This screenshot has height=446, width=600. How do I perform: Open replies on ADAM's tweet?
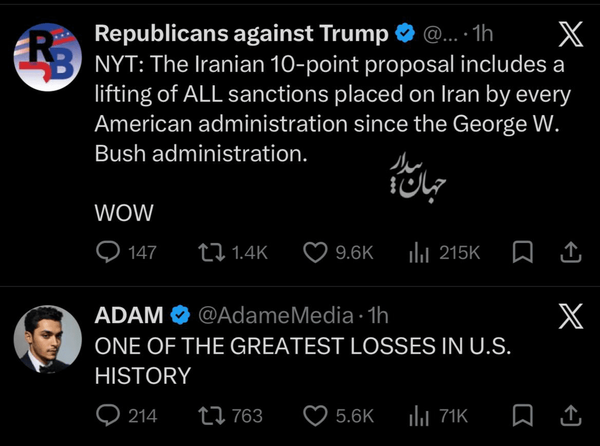pyautogui.click(x=126, y=416)
